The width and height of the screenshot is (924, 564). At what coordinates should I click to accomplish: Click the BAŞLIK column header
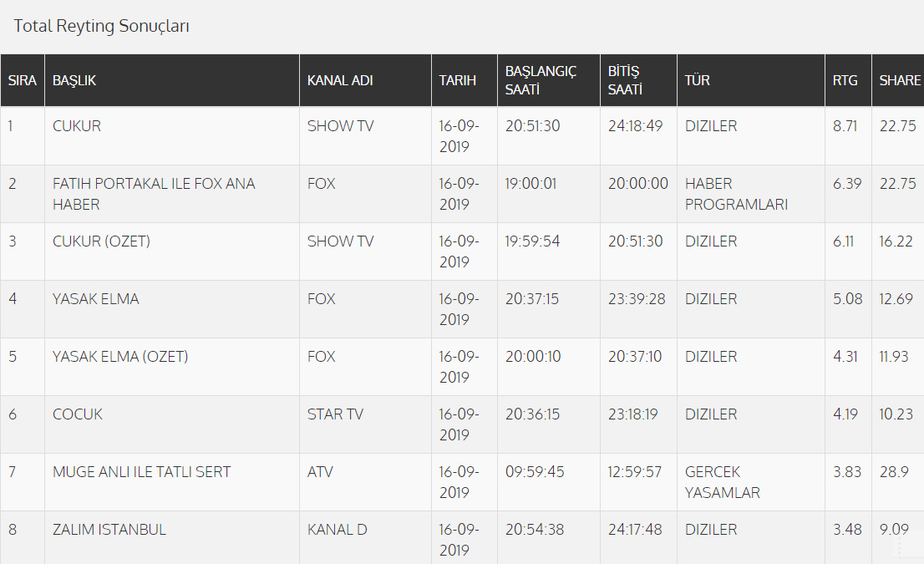[x=74, y=81]
